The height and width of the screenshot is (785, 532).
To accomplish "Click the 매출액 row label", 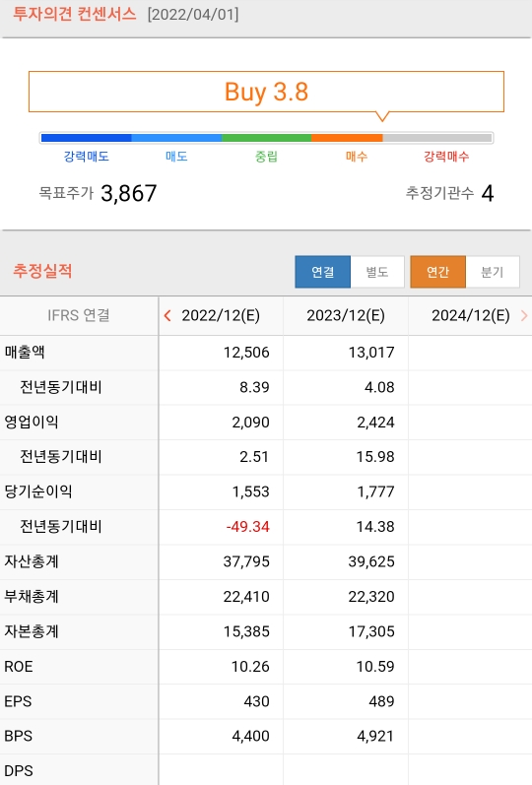I will [x=25, y=352].
